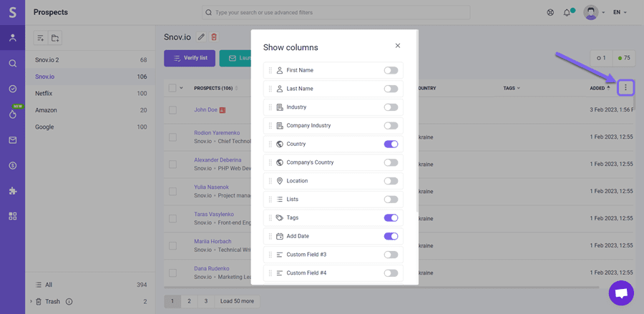Screen dimensions: 644x314
Task: Select the Google list
Action: coord(90,127)
